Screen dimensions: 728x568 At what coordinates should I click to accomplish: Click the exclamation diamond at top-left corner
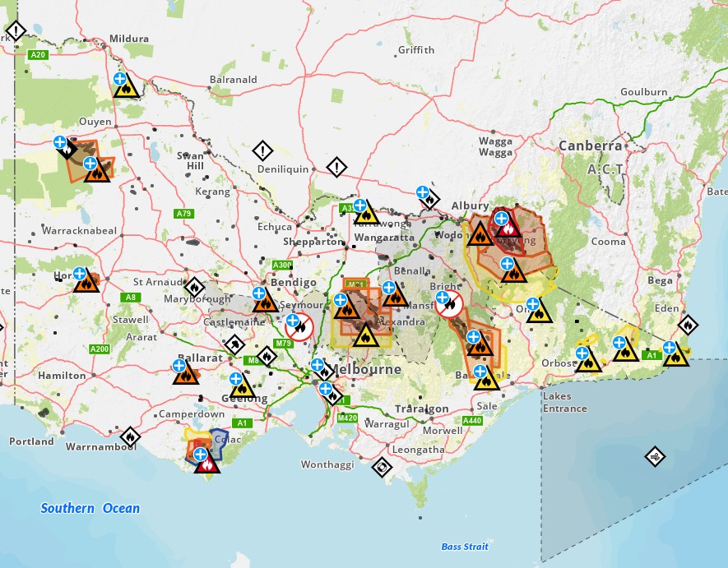coord(16,31)
